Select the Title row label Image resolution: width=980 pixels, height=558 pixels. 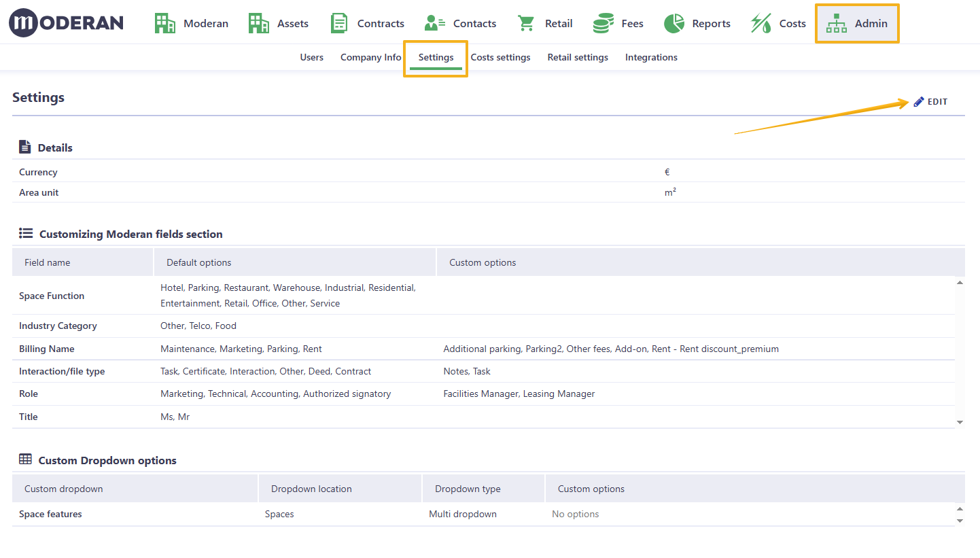(x=29, y=417)
